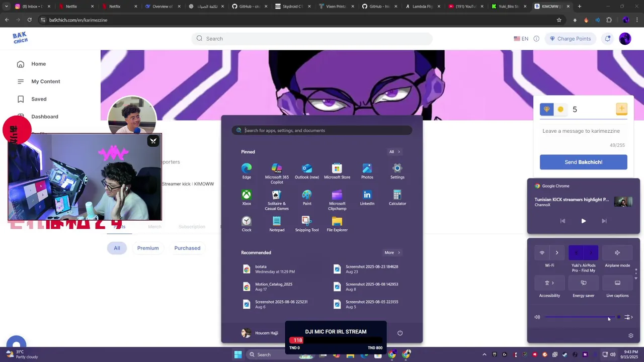Open File Explorer from Start menu

coord(337,224)
